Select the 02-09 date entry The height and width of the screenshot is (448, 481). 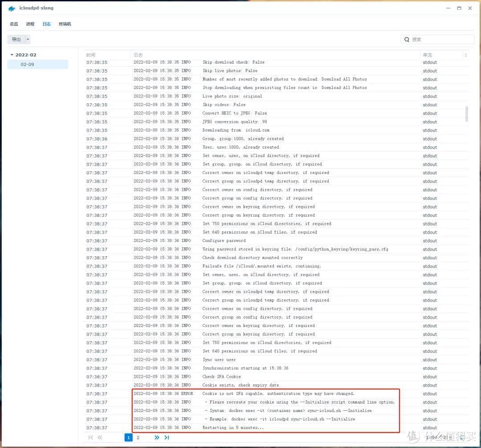pyautogui.click(x=27, y=65)
